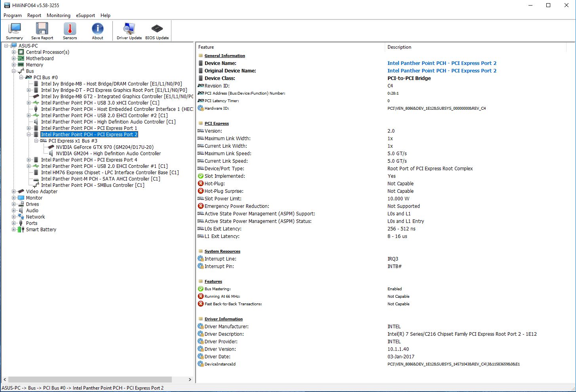Viewport: 576px width, 392px height.
Task: Launch the BIOS Update tool
Action: coord(157,31)
